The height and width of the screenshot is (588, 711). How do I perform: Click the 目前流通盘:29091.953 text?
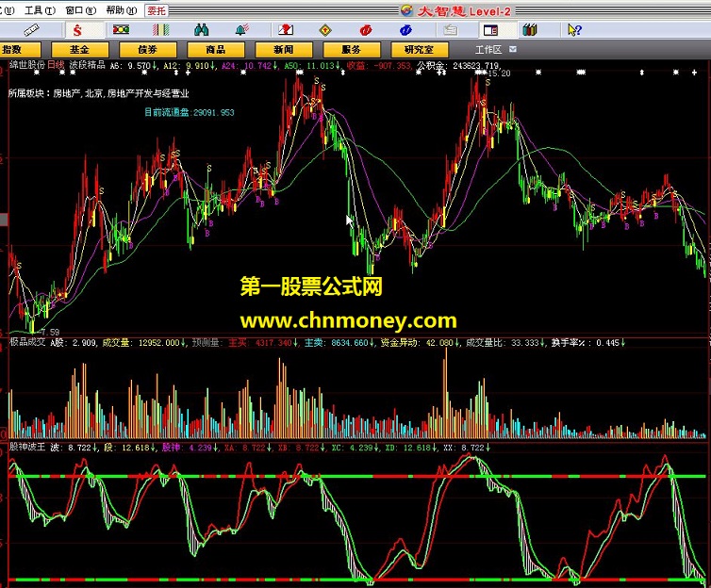pos(190,112)
